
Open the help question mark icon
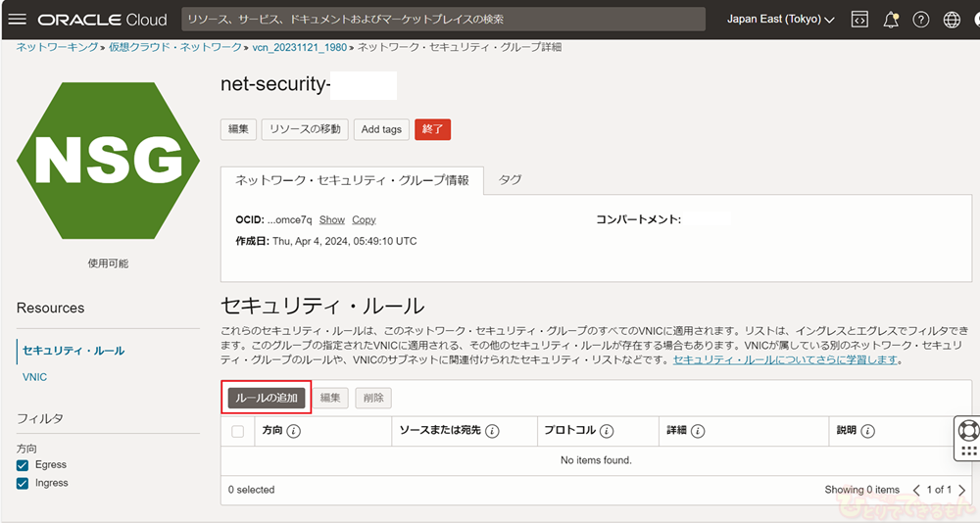click(x=920, y=20)
